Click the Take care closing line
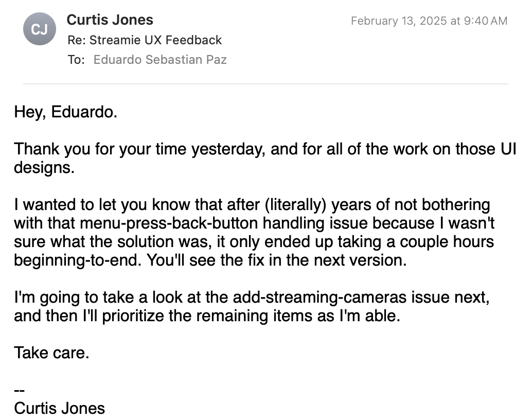 click(x=51, y=353)
